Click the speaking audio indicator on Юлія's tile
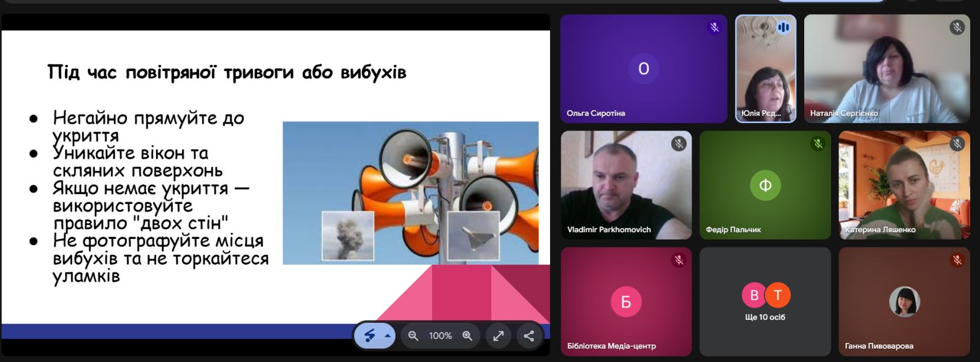 click(783, 28)
